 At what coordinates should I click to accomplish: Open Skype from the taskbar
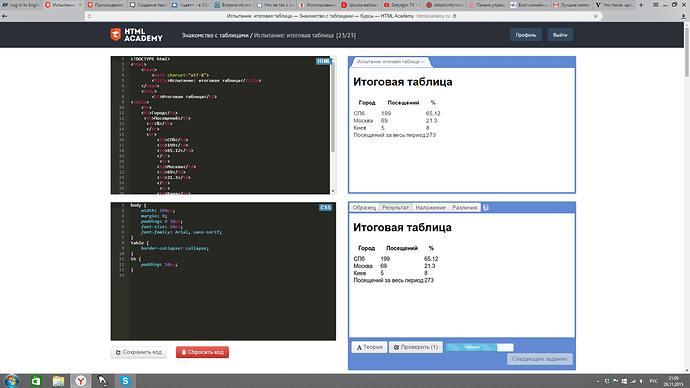pyautogui.click(x=125, y=381)
